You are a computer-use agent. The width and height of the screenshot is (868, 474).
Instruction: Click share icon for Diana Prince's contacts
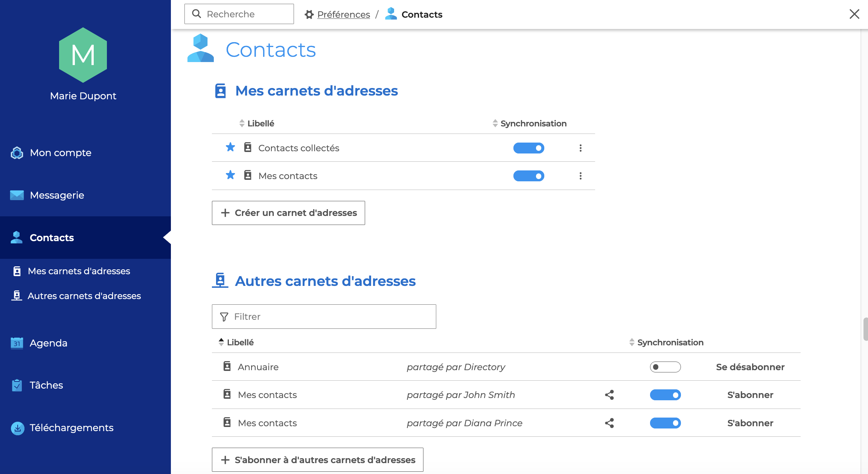(x=609, y=423)
